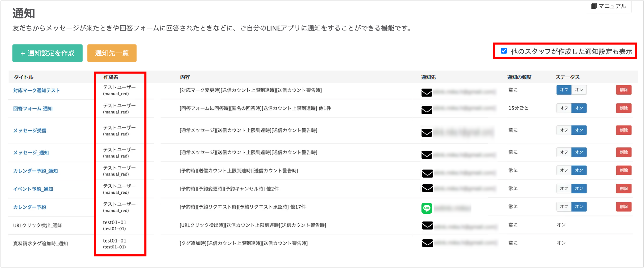Image resolution: width=644 pixels, height=268 pixels.
Task: Delete イベント予約_通知 with its 削除 button
Action: [x=624, y=189]
